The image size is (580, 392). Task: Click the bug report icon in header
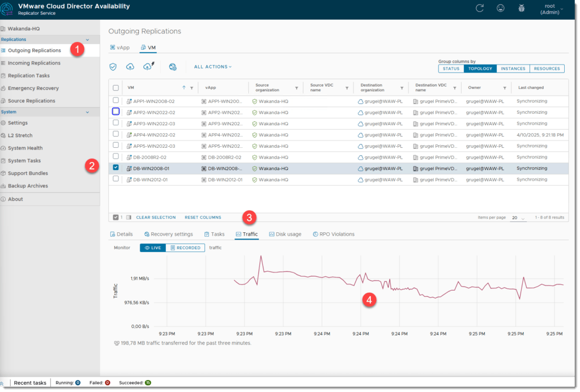coord(522,8)
